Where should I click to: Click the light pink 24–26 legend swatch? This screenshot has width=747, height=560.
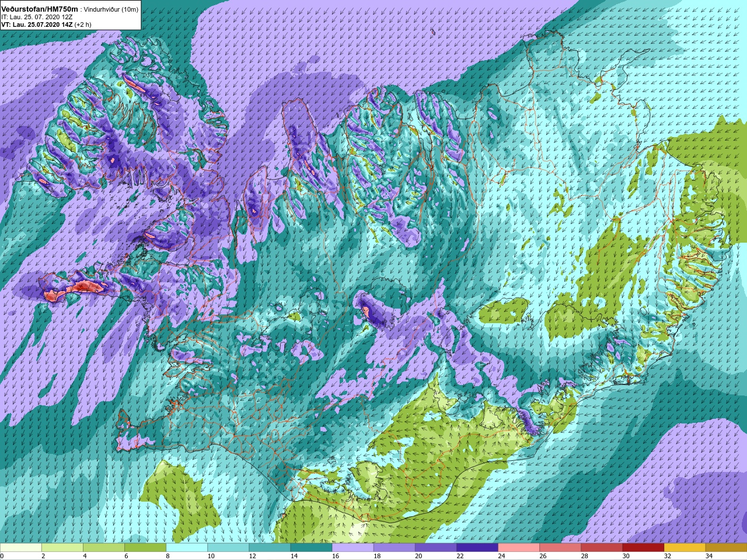(518, 548)
